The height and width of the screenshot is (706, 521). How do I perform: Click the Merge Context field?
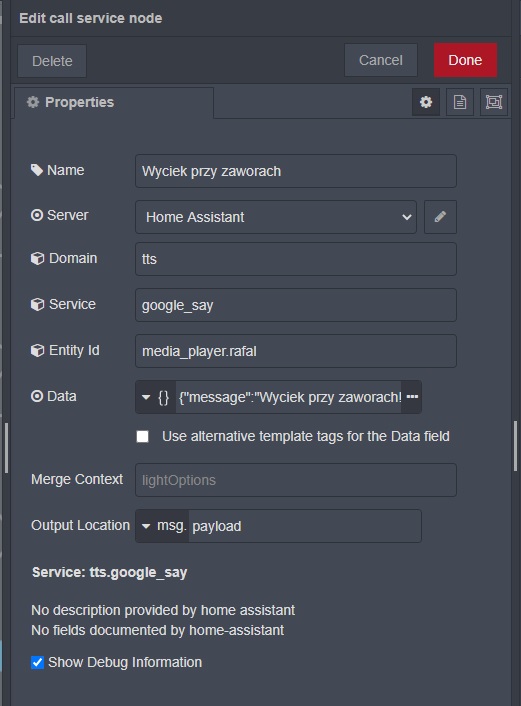point(296,480)
